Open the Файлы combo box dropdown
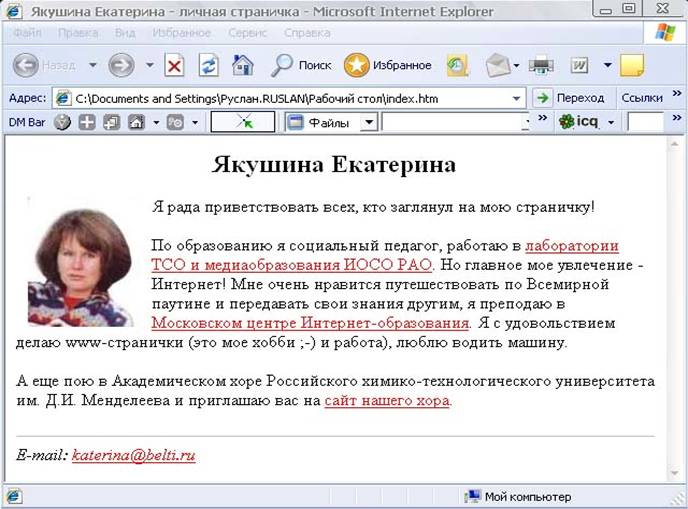The width and height of the screenshot is (688, 509). pyautogui.click(x=369, y=122)
